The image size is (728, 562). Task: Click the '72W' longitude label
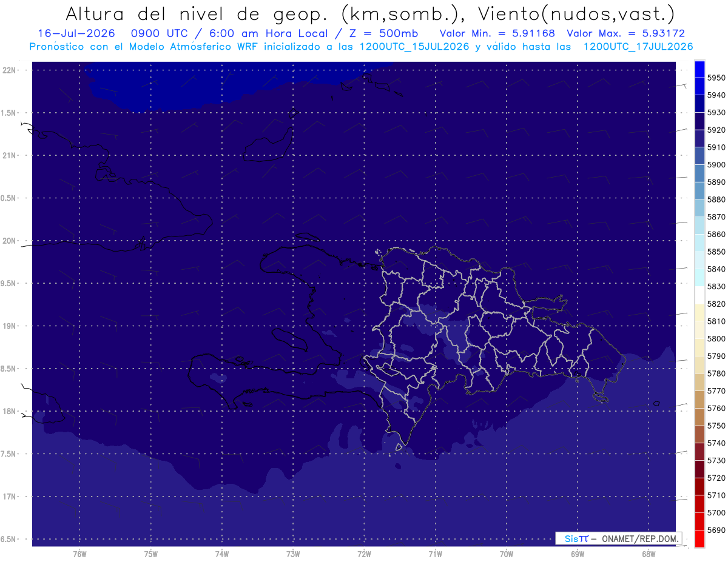(x=364, y=554)
